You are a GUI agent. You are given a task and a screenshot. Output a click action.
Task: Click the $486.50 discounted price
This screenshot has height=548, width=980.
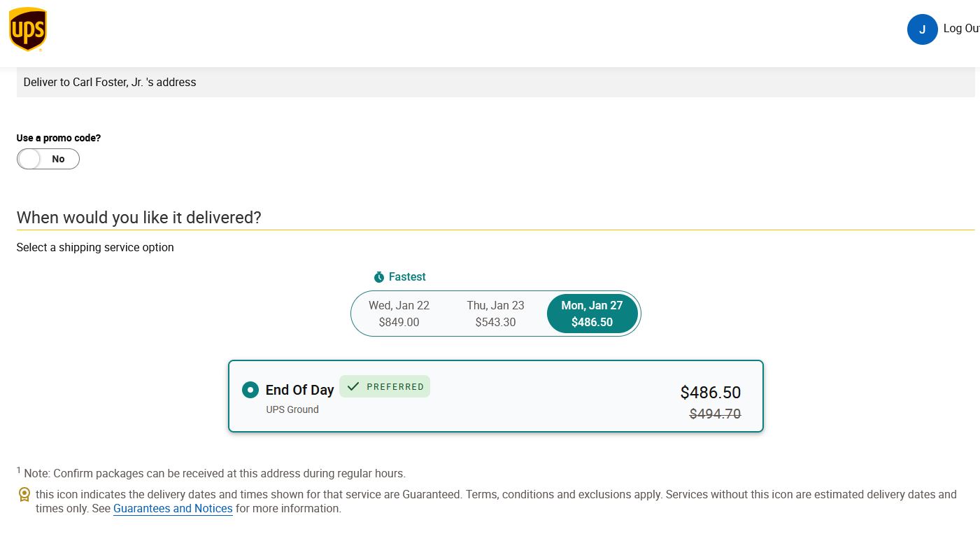click(x=710, y=393)
